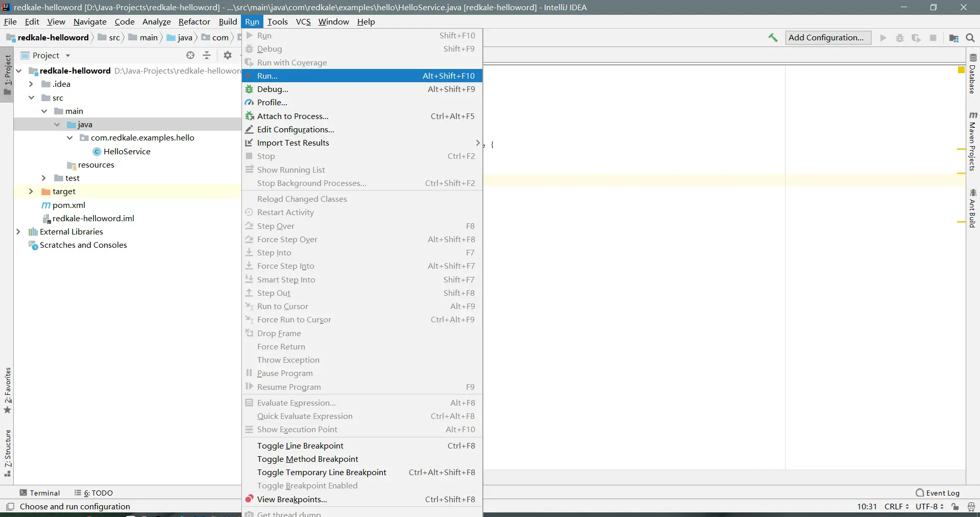
Task: Open the VCS menu
Action: [303, 21]
